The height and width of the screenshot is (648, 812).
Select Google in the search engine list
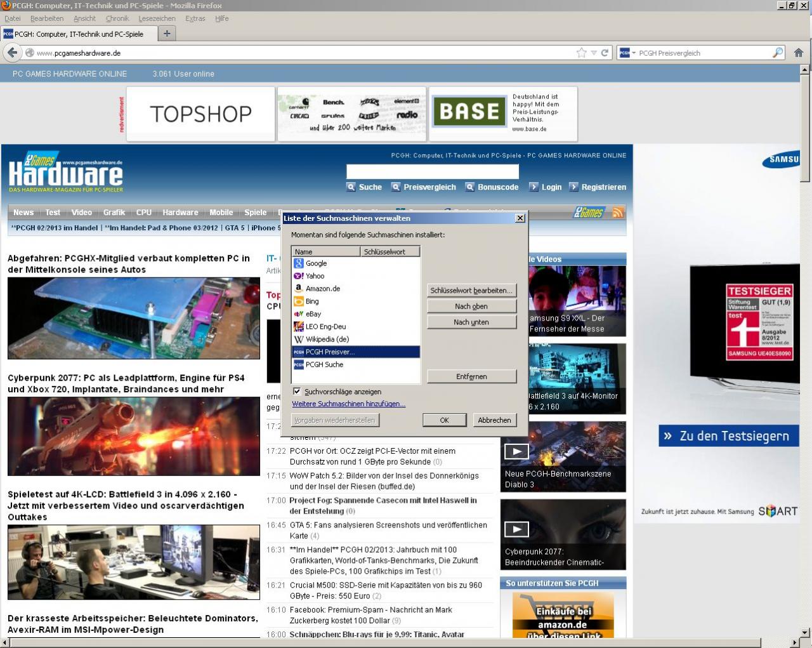pyautogui.click(x=356, y=263)
